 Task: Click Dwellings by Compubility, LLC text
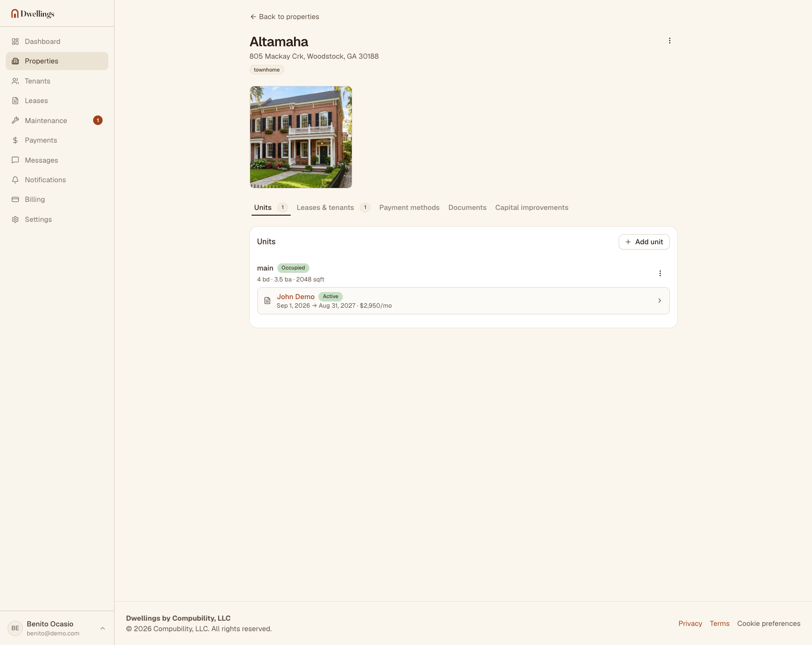tap(178, 618)
